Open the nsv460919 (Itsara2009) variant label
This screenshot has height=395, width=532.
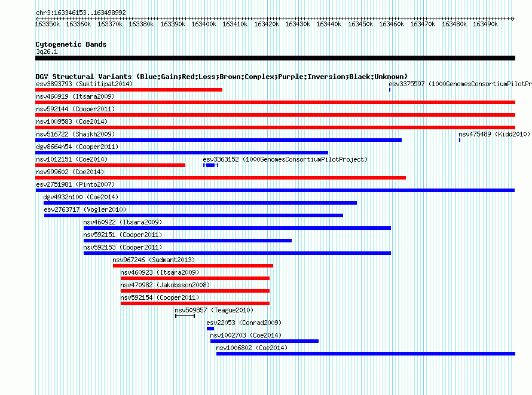tap(75, 96)
